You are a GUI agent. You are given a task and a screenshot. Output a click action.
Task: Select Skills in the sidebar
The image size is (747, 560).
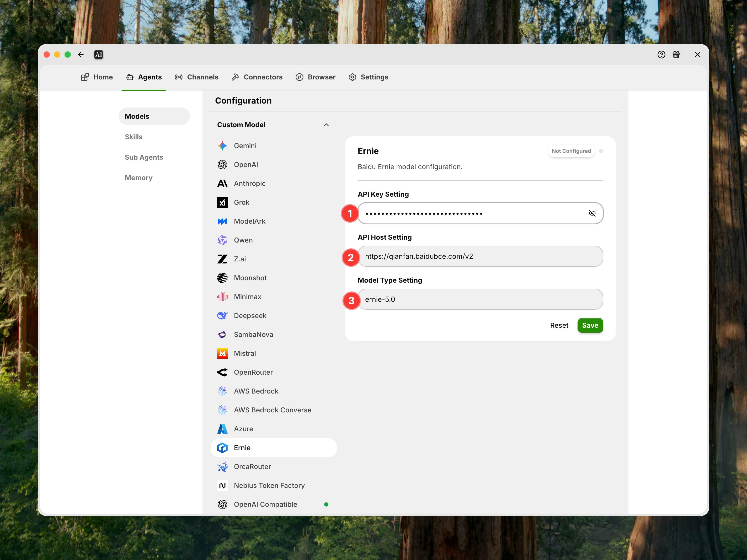154,137
